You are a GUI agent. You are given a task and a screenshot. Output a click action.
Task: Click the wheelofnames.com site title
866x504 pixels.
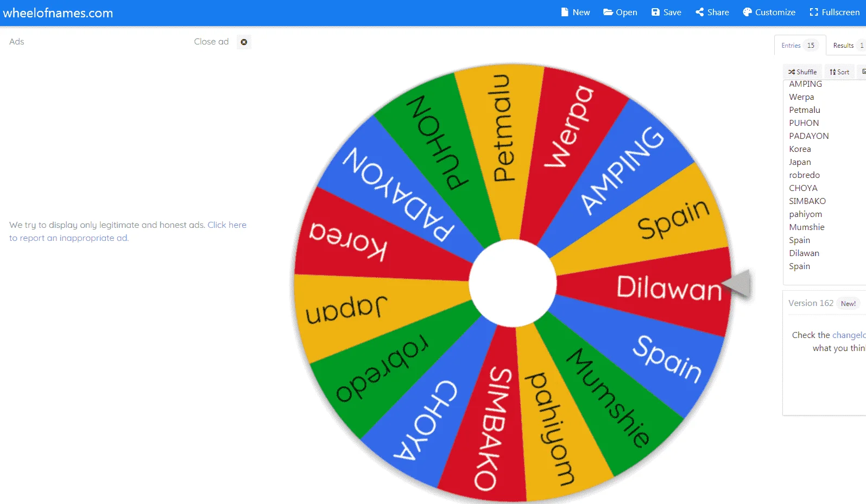tap(58, 13)
